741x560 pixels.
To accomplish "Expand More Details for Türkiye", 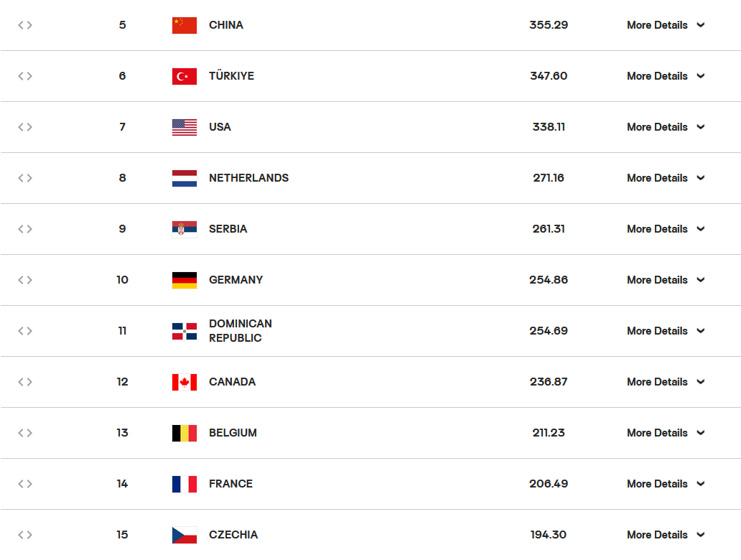I will 666,76.
